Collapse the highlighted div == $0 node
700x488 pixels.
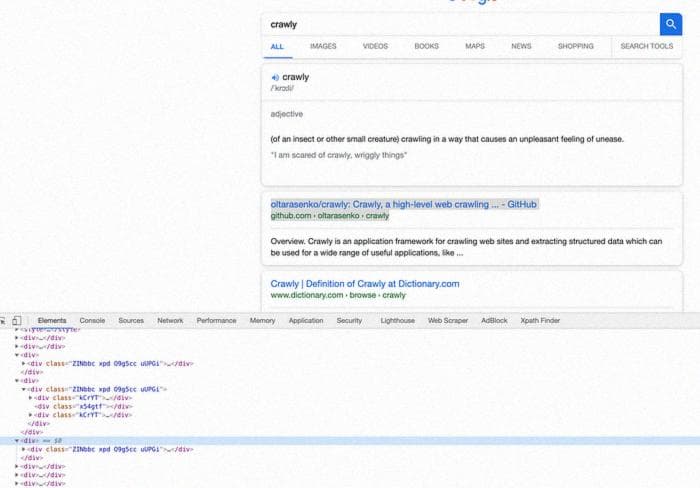click(17, 441)
